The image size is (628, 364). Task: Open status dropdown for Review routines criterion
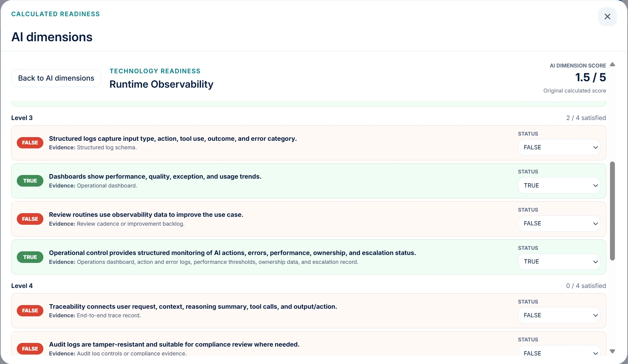pos(559,224)
